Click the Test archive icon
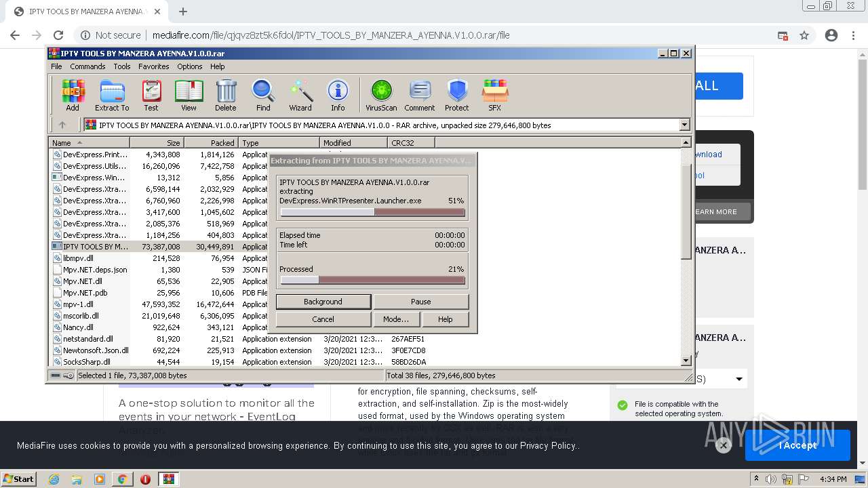Screen dimensions: 868x488 click(151, 95)
